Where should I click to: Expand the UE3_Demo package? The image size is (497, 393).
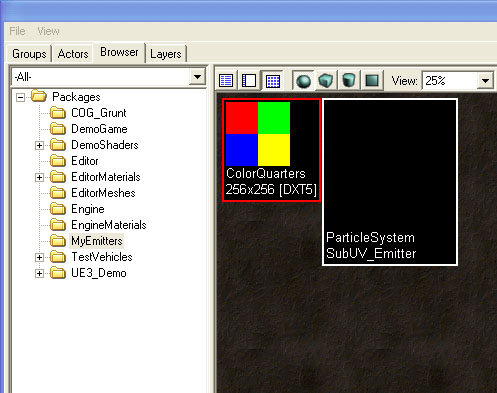coord(39,273)
